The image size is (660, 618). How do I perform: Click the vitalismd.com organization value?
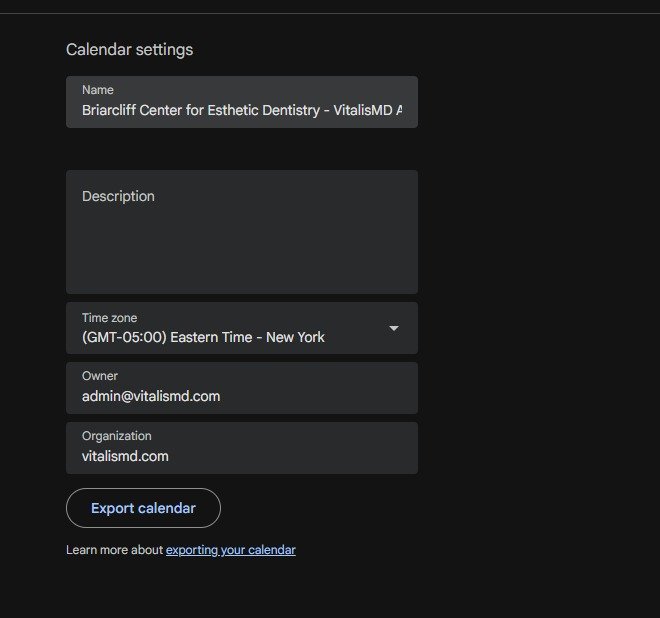click(125, 456)
